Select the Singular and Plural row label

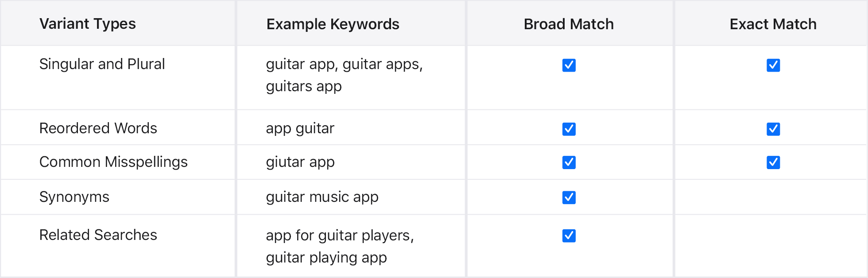[x=102, y=64]
